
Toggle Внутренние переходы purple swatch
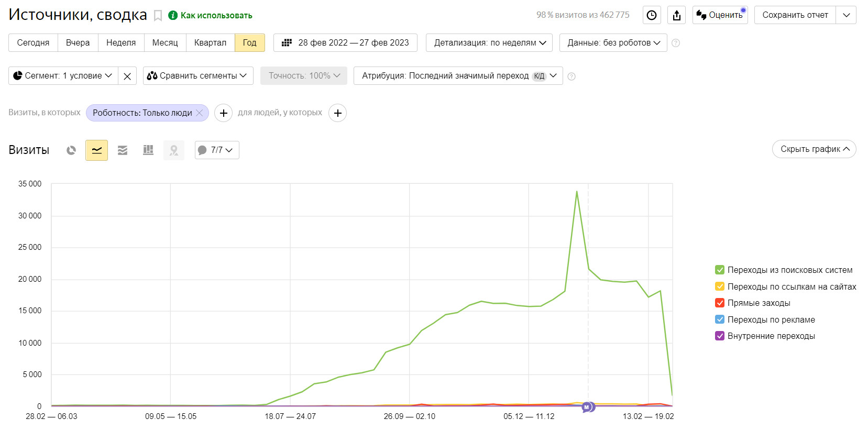coord(720,336)
